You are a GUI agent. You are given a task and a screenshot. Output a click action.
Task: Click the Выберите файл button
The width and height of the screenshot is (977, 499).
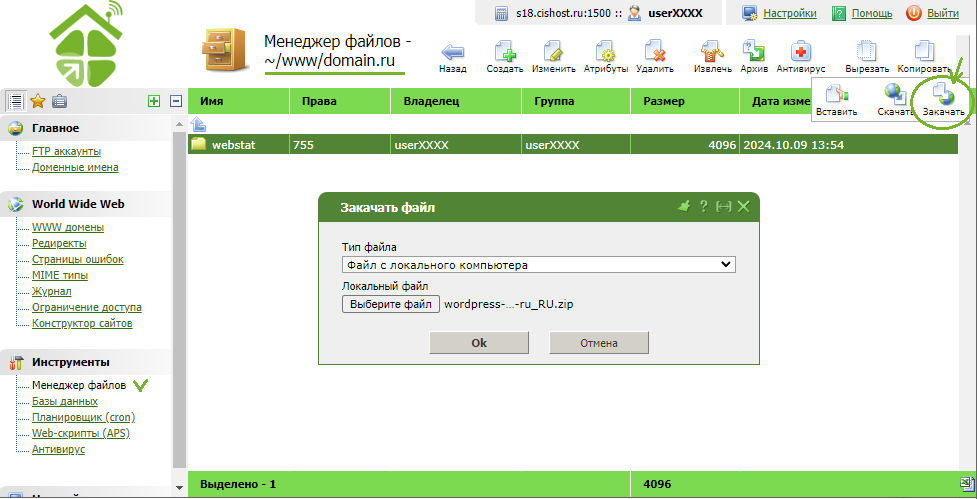click(390, 304)
